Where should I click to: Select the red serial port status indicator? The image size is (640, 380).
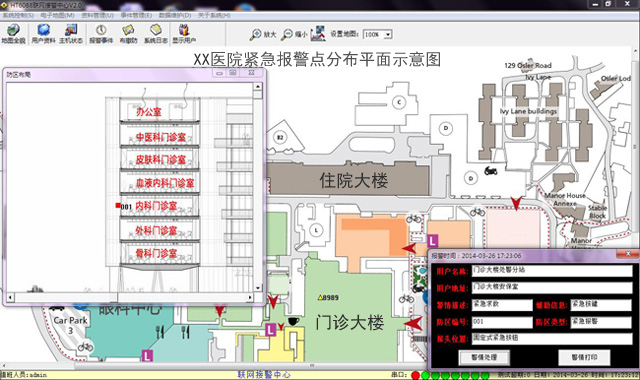point(416,375)
